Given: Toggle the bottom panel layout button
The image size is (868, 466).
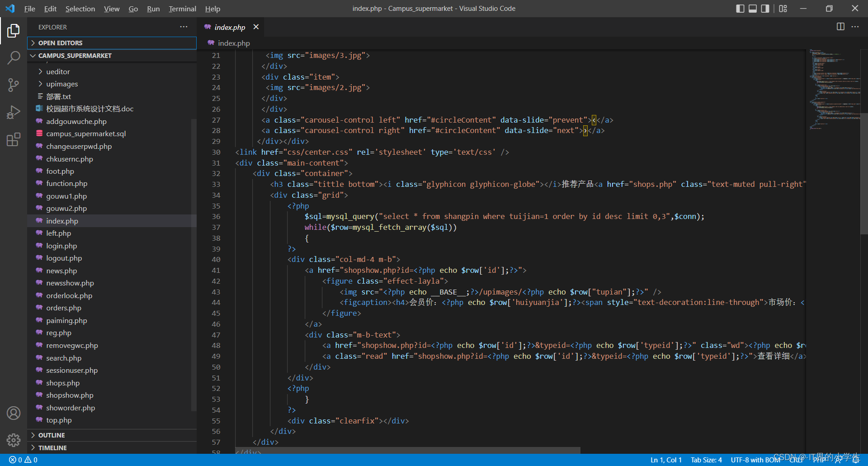Looking at the screenshot, I should (x=753, y=9).
